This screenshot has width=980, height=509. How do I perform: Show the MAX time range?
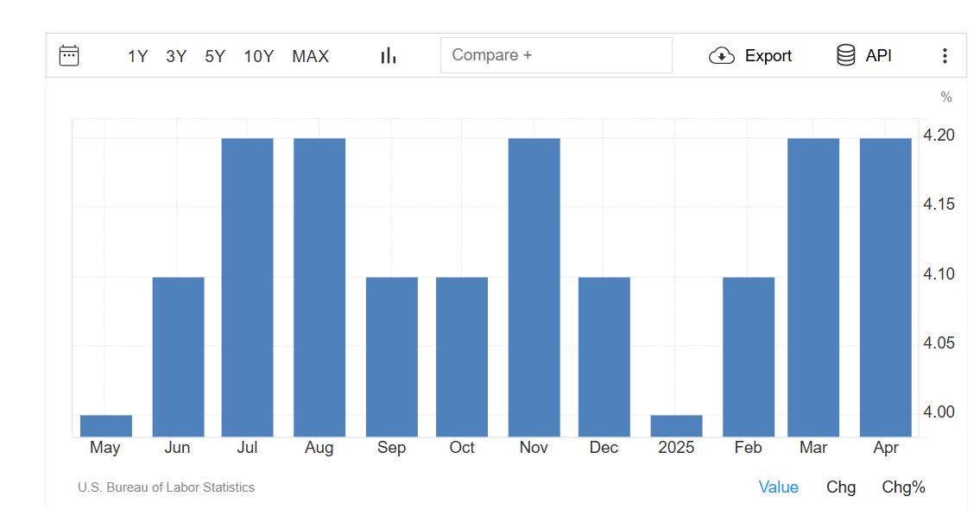(310, 57)
